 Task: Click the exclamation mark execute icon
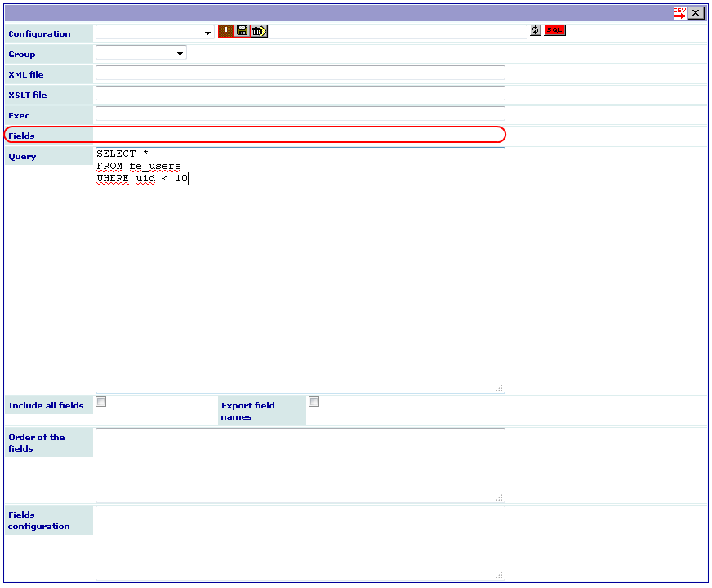[x=225, y=31]
